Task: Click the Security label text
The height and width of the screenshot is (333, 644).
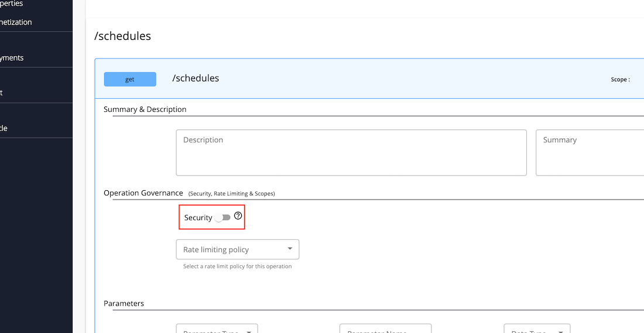Action: click(198, 218)
